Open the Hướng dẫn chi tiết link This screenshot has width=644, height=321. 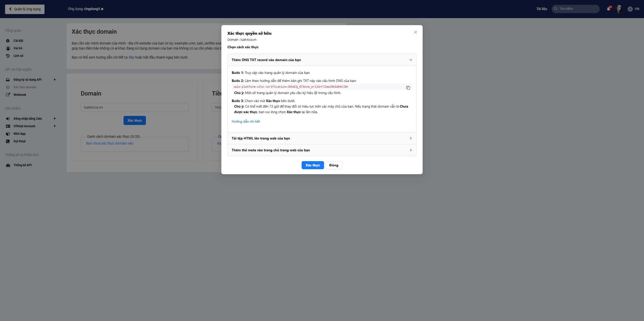(246, 121)
